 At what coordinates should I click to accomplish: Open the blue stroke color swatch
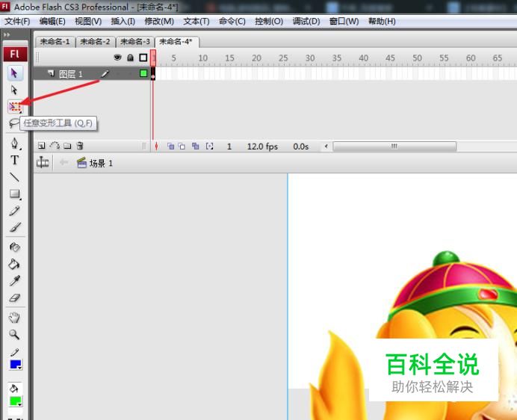pyautogui.click(x=16, y=365)
